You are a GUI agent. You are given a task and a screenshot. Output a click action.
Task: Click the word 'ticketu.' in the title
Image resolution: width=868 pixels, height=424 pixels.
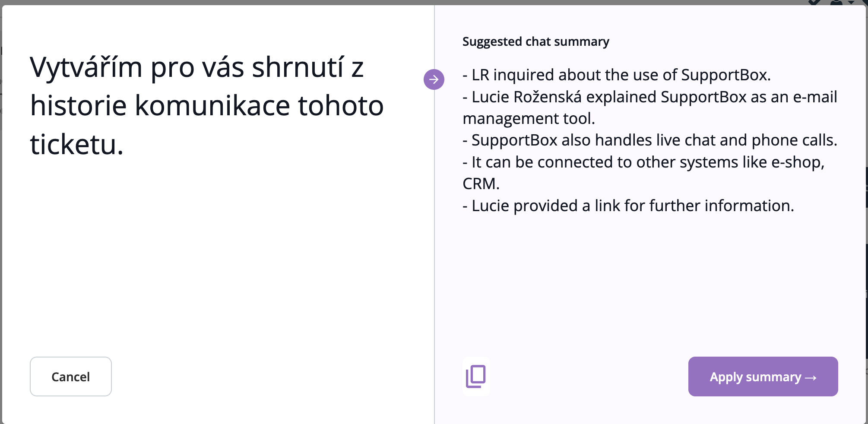click(76, 144)
